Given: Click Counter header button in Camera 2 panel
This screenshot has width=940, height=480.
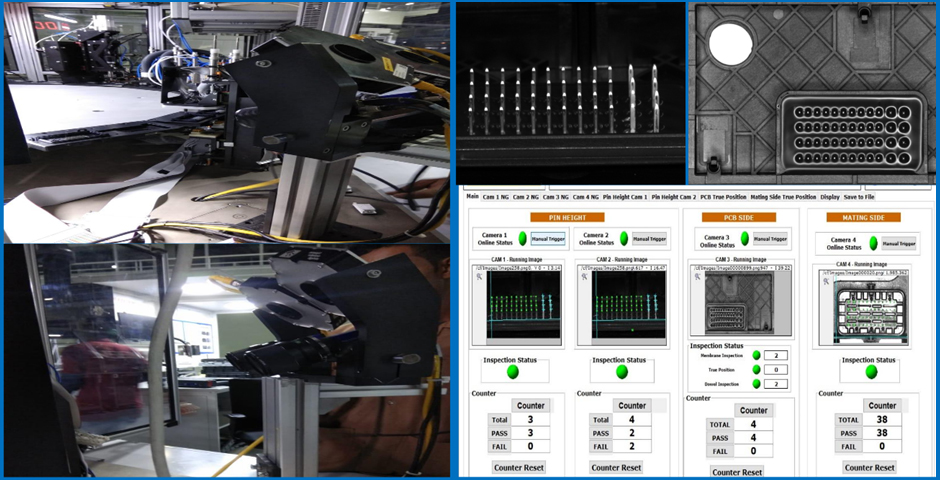Looking at the screenshot, I should point(632,406).
